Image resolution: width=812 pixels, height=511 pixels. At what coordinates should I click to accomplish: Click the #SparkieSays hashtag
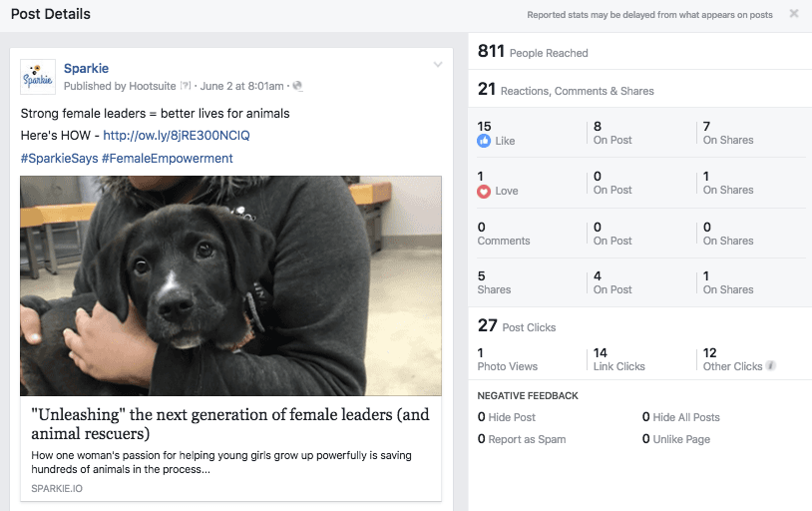click(58, 158)
